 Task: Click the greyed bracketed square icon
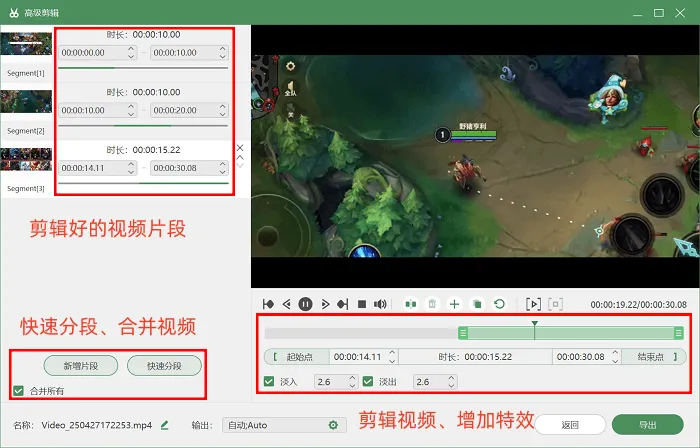coord(555,304)
